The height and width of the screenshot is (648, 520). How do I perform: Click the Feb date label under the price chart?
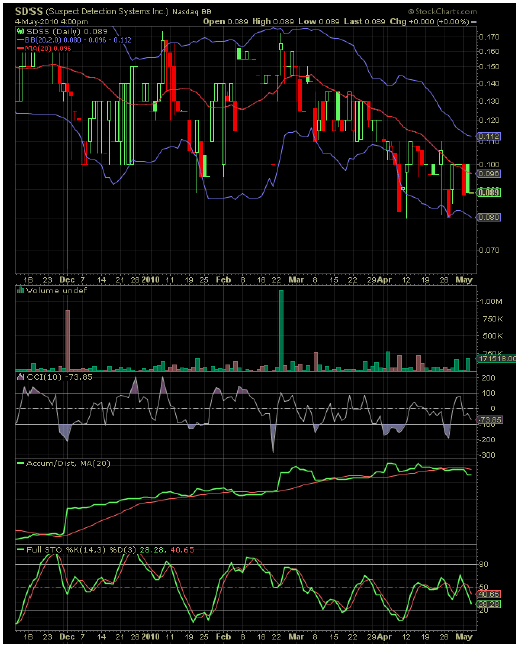tap(223, 280)
